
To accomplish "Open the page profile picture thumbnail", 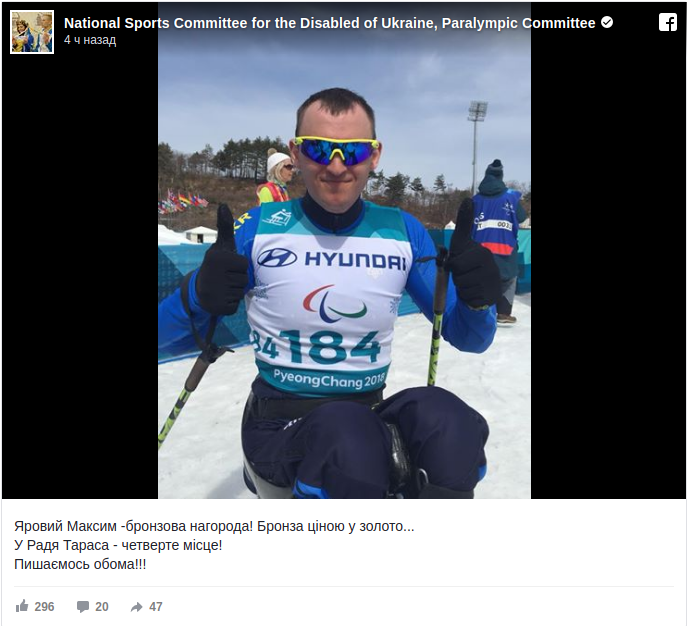I will pyautogui.click(x=32, y=32).
